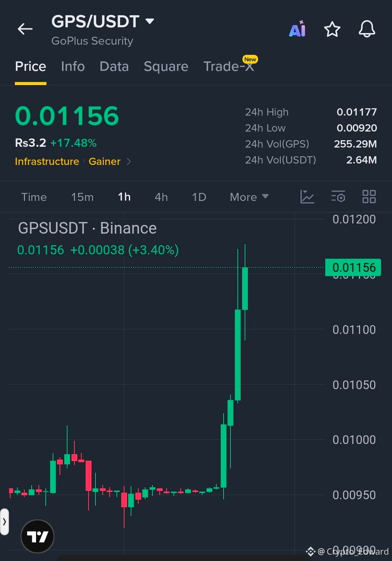Tap the 24h Vol(USDT) value 2.64M

click(362, 160)
